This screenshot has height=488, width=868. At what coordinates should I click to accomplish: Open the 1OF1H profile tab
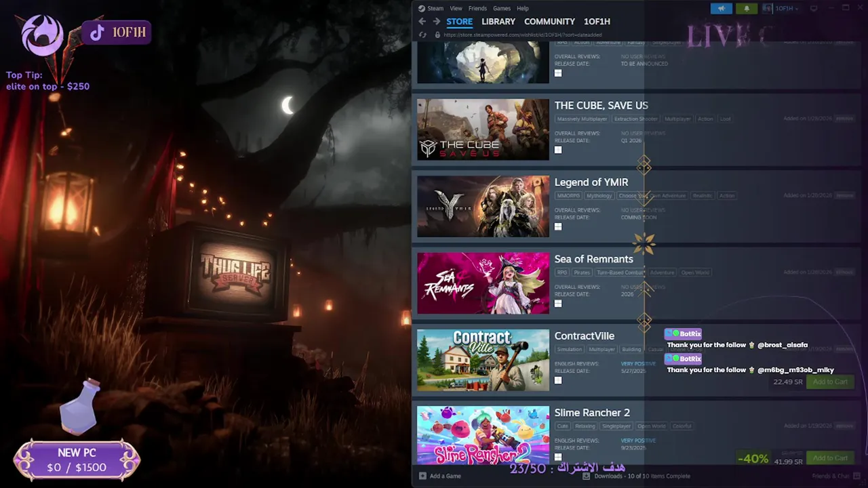(597, 22)
